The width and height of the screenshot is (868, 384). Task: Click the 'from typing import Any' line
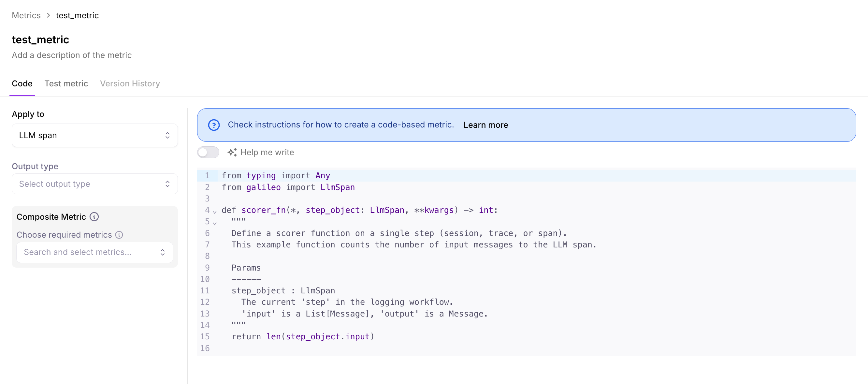[276, 176]
